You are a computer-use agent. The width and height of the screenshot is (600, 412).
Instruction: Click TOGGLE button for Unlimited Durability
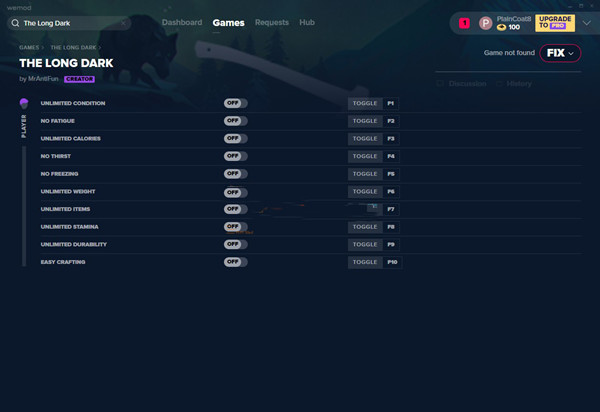coord(365,244)
